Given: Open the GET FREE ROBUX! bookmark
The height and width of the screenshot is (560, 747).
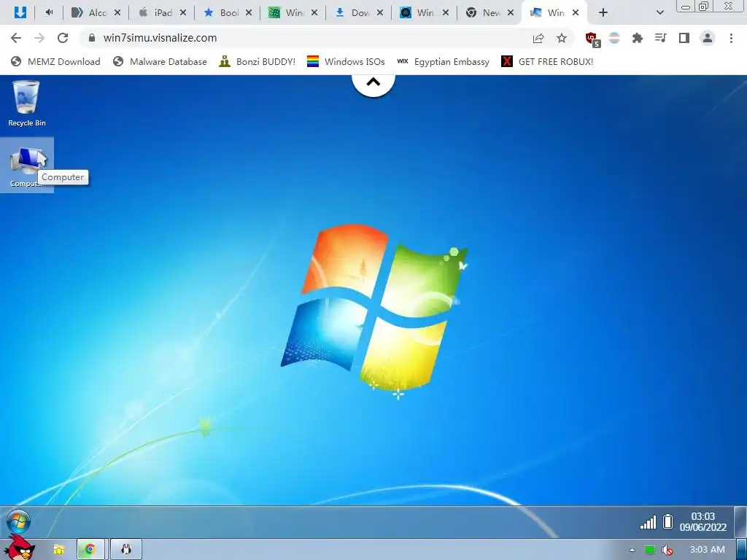Looking at the screenshot, I should (547, 61).
